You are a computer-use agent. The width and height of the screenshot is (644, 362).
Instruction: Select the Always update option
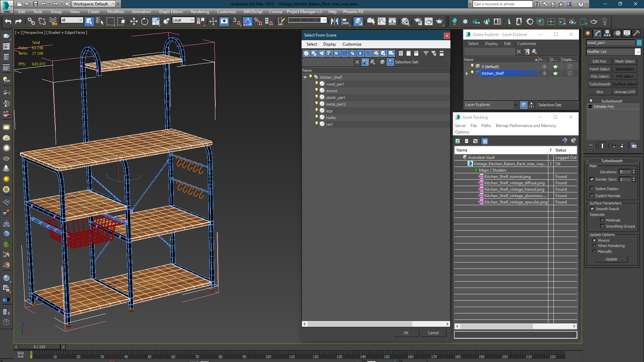(594, 240)
